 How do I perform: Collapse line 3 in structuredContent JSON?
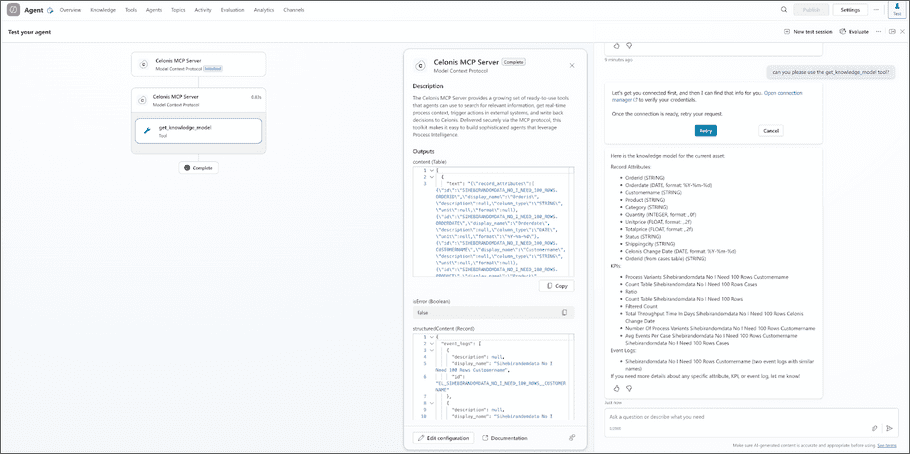pos(431,350)
